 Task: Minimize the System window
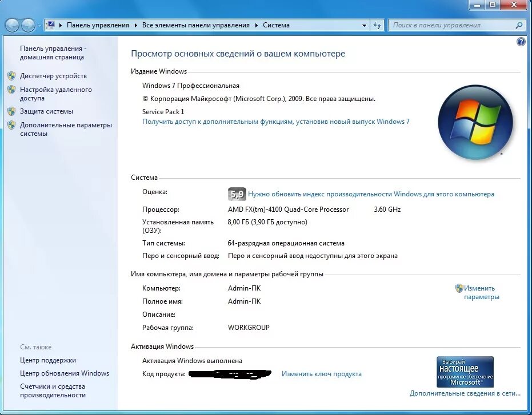(477, 5)
